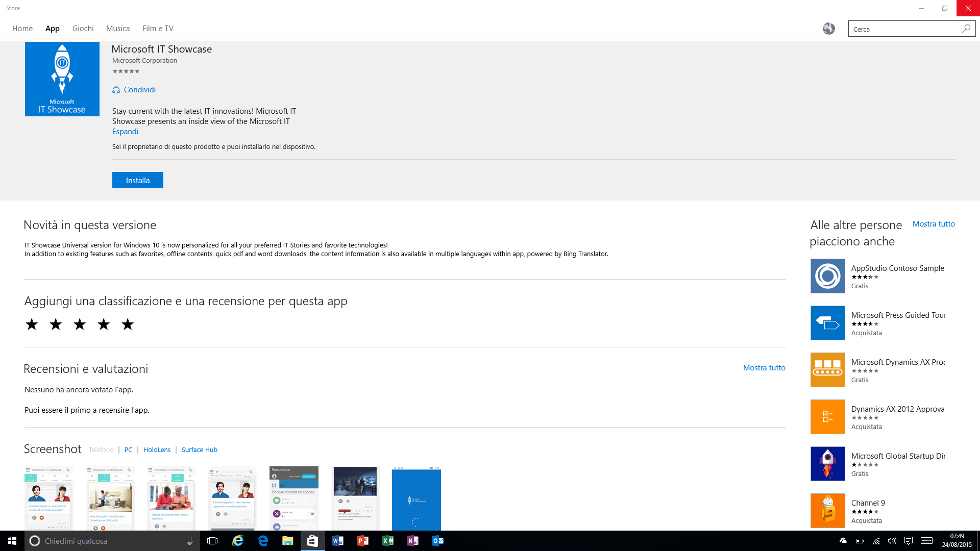
Task: Click the OneDrive cloud tray icon
Action: tap(843, 541)
